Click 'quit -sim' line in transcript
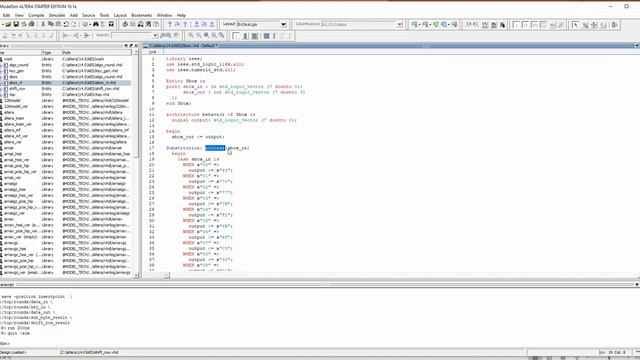 18,333
